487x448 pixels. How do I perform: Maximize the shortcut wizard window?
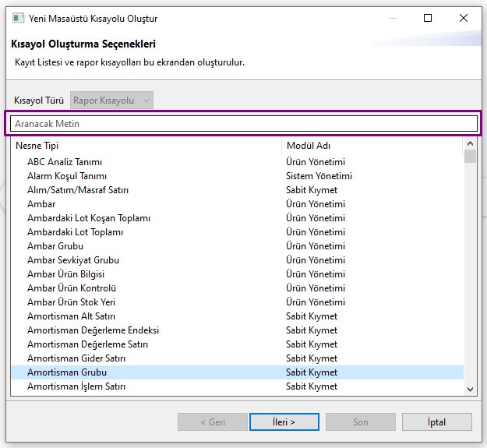(428, 18)
